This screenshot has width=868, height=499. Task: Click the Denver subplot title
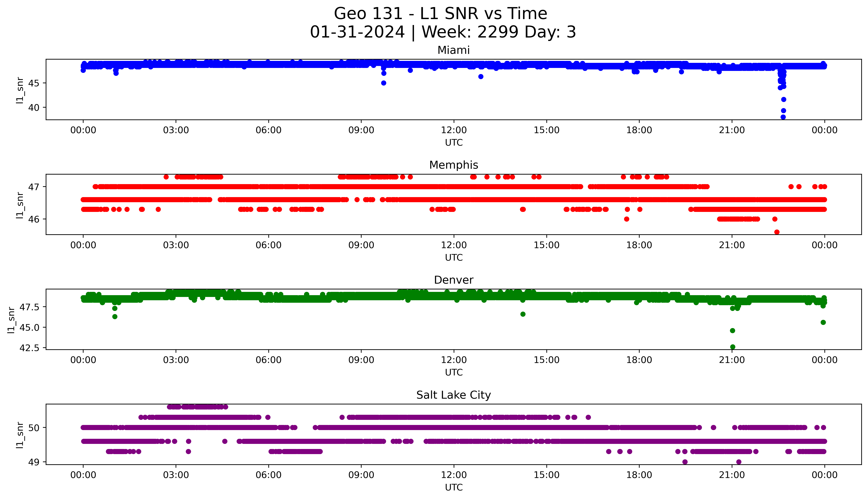pyautogui.click(x=453, y=280)
